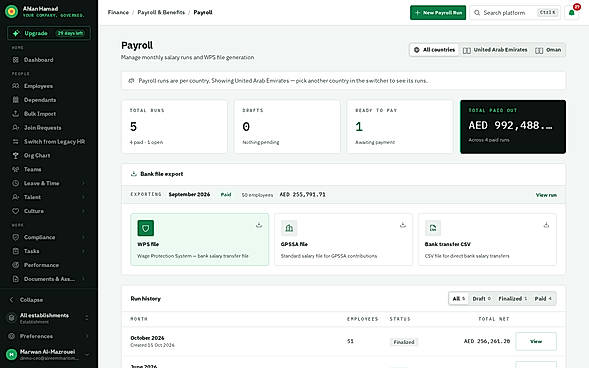
Task: Open View run link
Action: tap(546, 195)
